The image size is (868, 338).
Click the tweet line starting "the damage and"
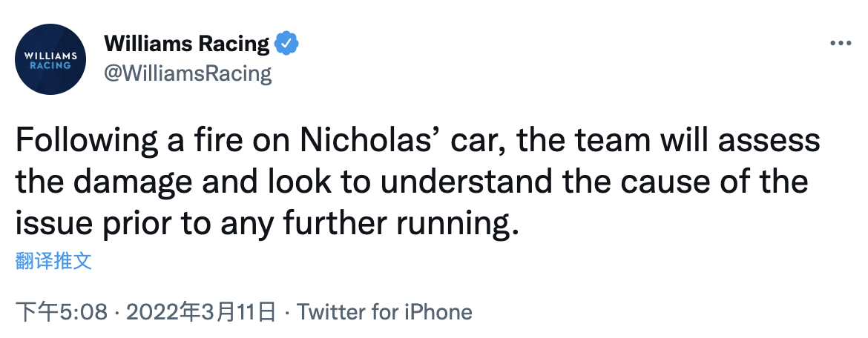tap(411, 182)
